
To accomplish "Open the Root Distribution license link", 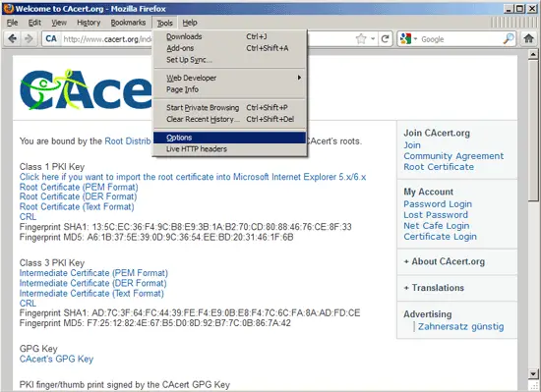I will pos(128,141).
